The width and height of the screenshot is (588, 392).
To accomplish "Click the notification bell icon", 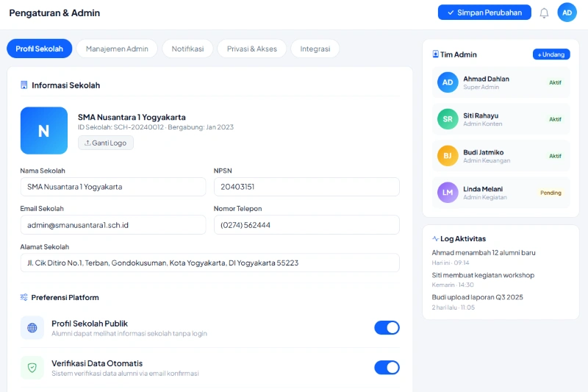I will (x=544, y=13).
